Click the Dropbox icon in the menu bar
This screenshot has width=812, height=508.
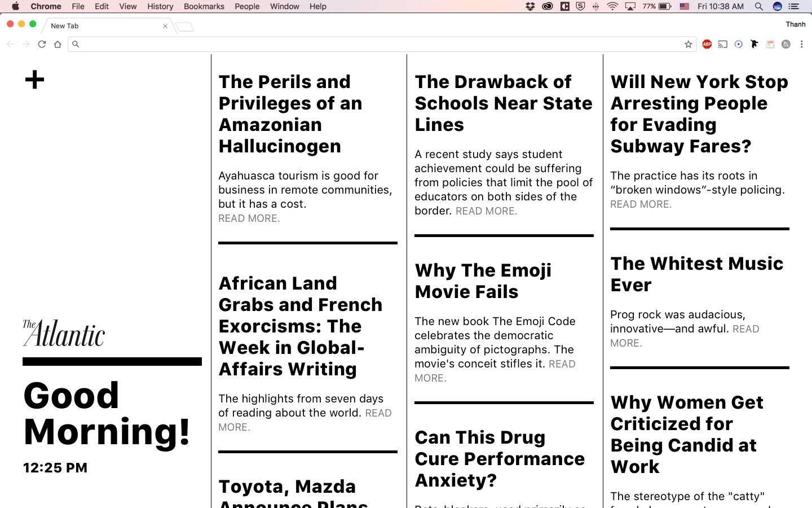(x=530, y=6)
